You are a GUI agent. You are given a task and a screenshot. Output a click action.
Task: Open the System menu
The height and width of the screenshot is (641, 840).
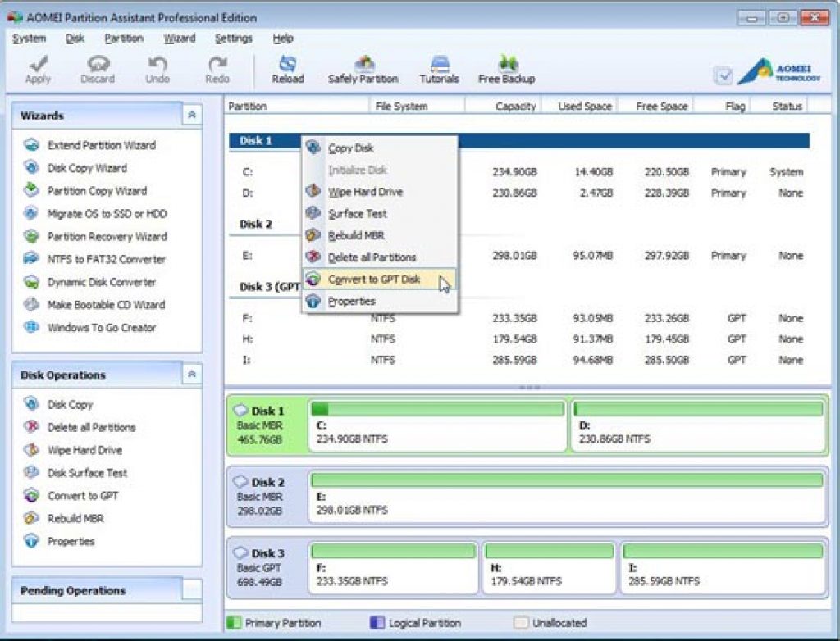pyautogui.click(x=29, y=38)
